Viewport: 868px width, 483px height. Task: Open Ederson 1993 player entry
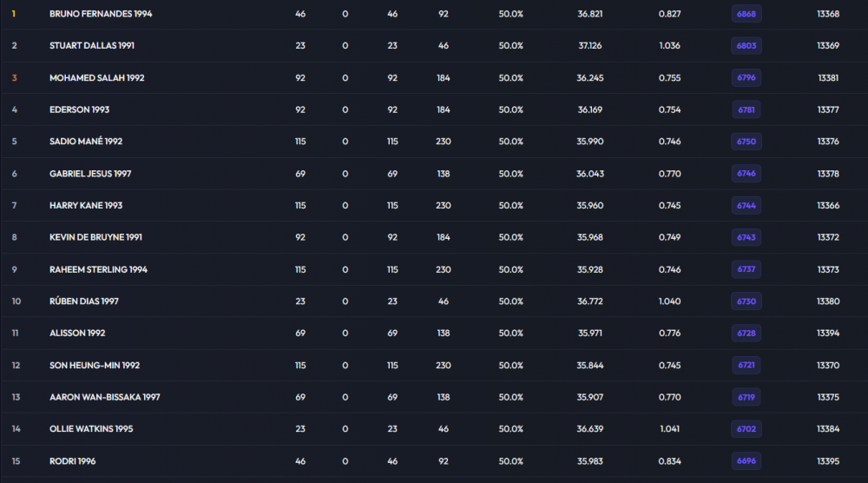(79, 109)
